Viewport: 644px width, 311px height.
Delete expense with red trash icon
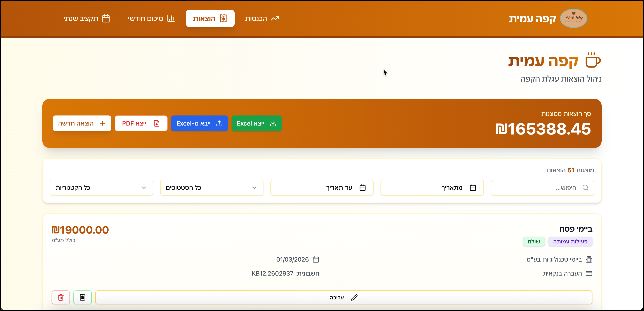(x=61, y=297)
